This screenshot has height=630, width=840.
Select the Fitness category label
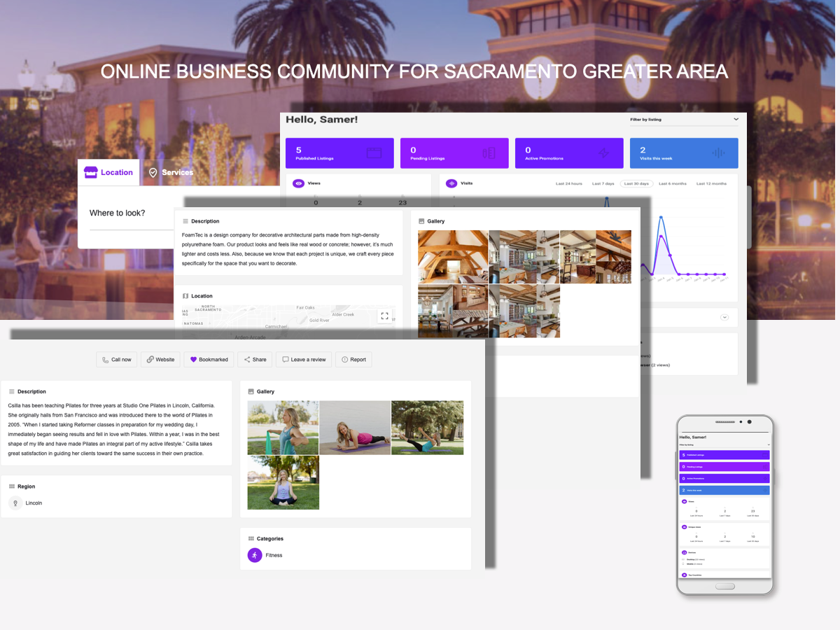click(274, 556)
